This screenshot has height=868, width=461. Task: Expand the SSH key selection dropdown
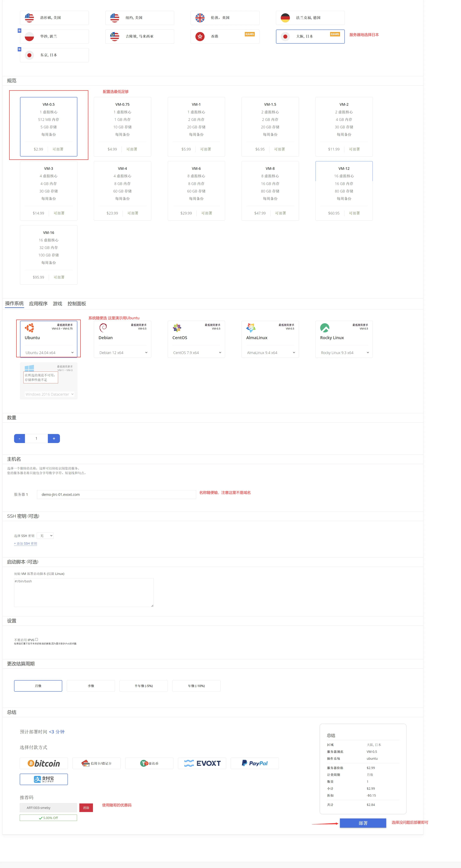45,535
